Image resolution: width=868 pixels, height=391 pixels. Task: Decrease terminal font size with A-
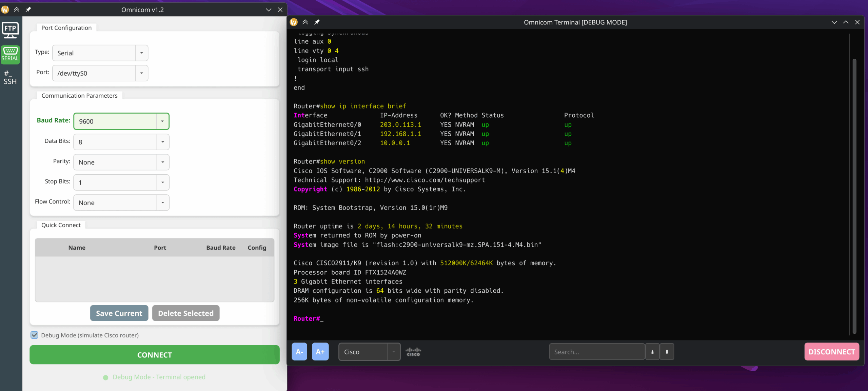click(x=299, y=352)
